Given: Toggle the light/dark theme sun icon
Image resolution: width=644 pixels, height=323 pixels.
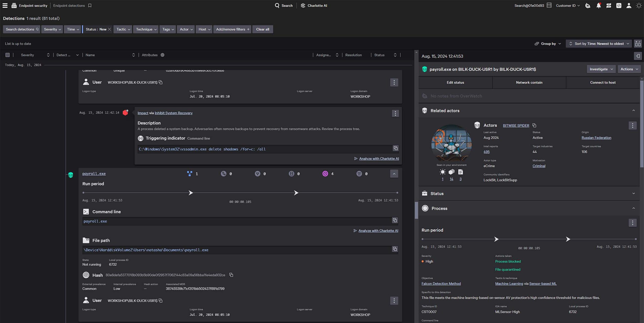Looking at the screenshot, I should (x=639, y=6).
